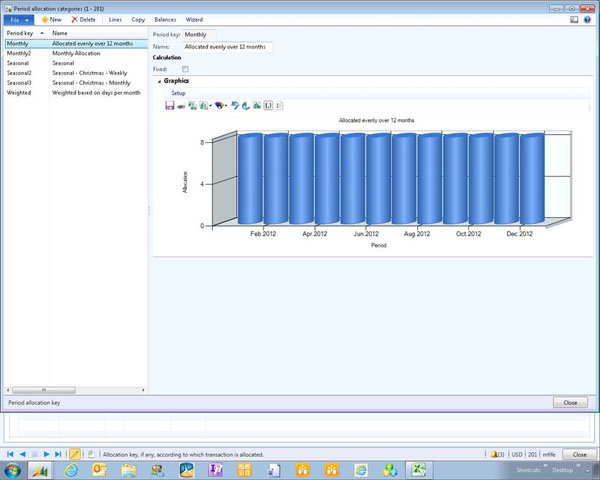The width and height of the screenshot is (600, 480).
Task: Click the list horizontal scrollbar
Action: click(44, 390)
